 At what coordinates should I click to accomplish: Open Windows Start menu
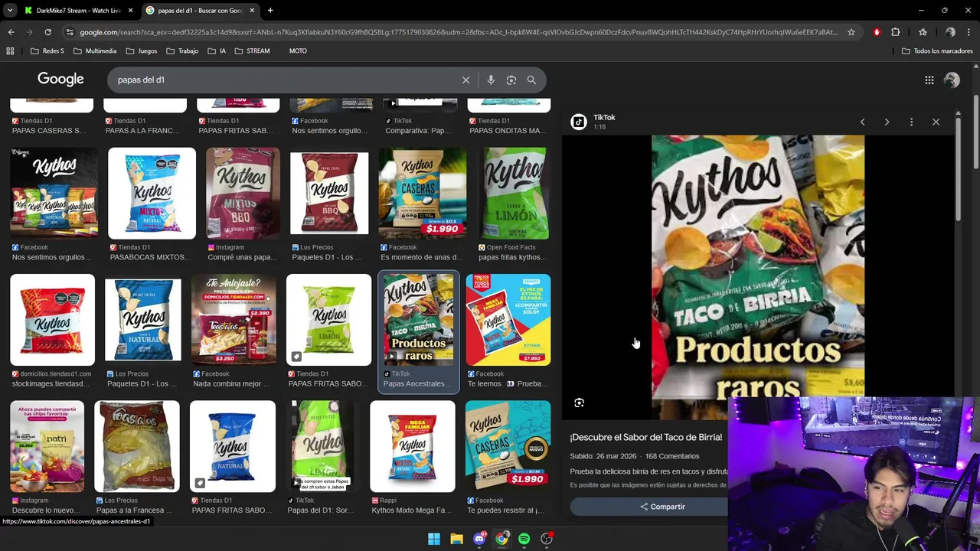pyautogui.click(x=434, y=539)
